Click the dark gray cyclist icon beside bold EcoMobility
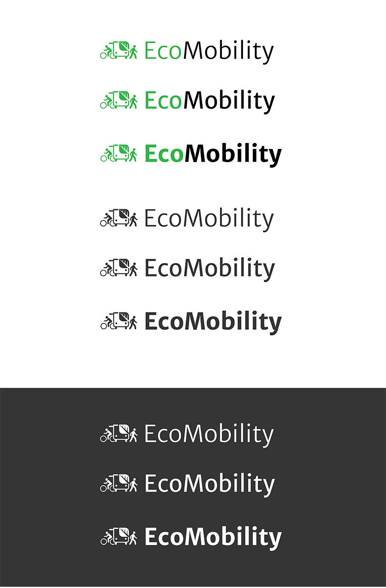 (x=106, y=323)
